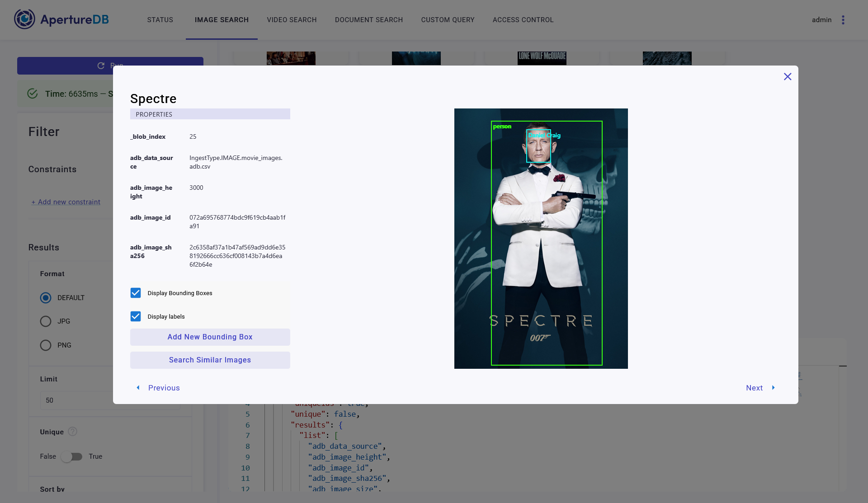Viewport: 868px width, 503px height.
Task: Switch to DOCUMENT SEARCH tab
Action: pos(369,20)
